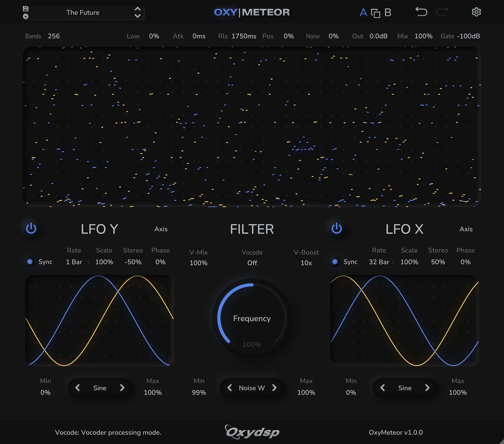Select next filter type after Noise W

(274, 388)
